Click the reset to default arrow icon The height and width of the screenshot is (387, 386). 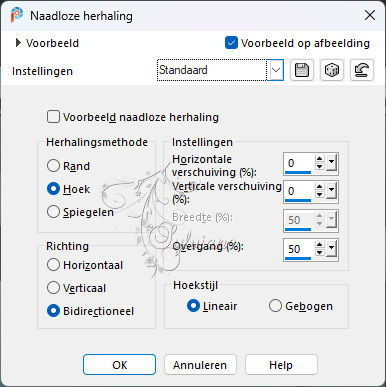362,70
